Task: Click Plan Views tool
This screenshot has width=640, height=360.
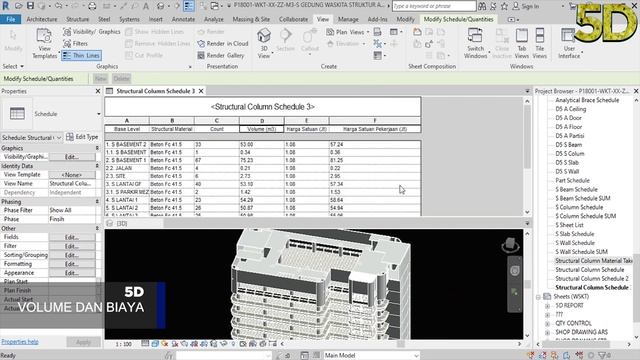Action: coord(347,32)
